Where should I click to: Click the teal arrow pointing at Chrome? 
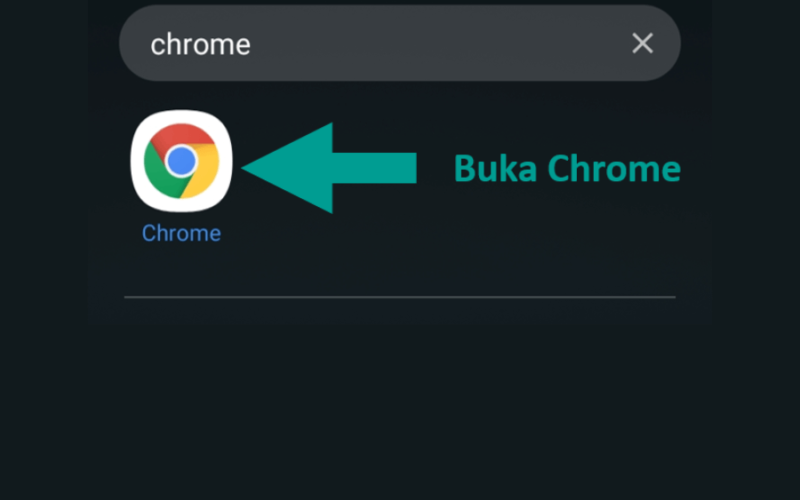click(329, 168)
